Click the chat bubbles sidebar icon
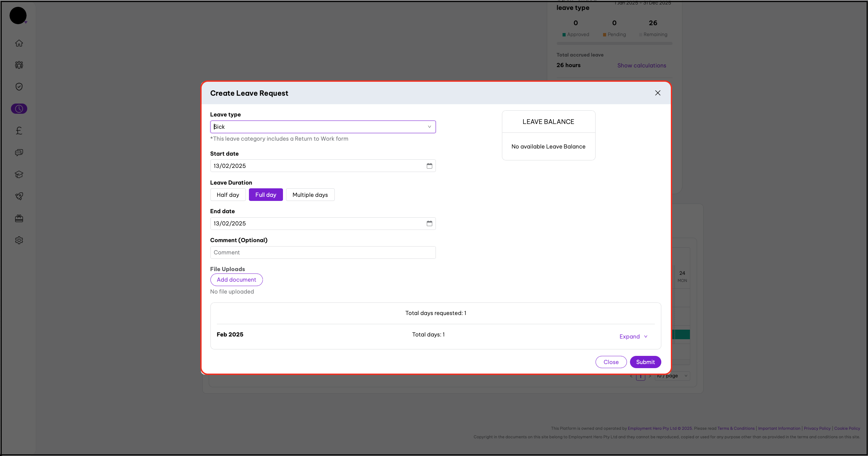This screenshot has width=868, height=456. click(19, 153)
